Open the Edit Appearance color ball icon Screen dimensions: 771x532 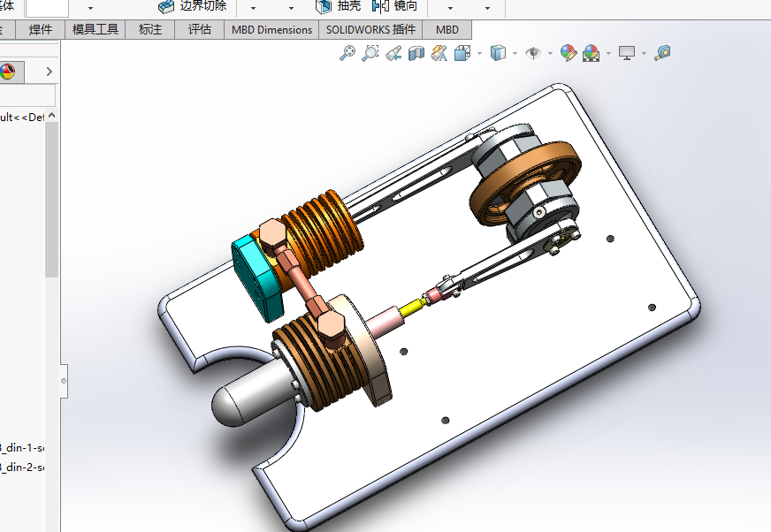tap(569, 53)
